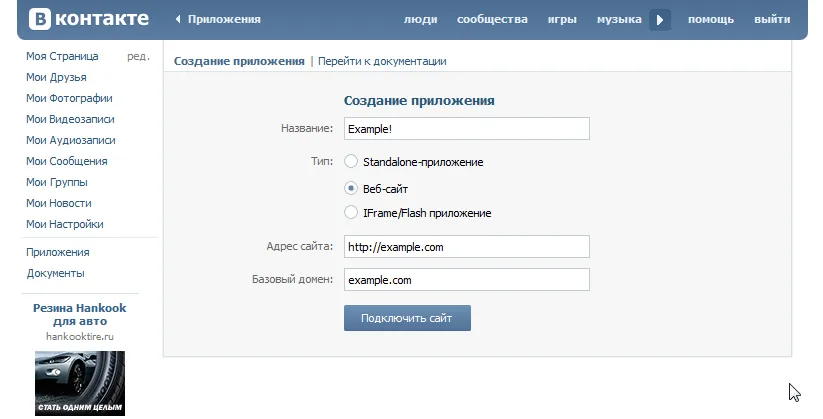Screen dimensions: 823x419
Task: Open Мои Группы in sidebar
Action: point(57,182)
